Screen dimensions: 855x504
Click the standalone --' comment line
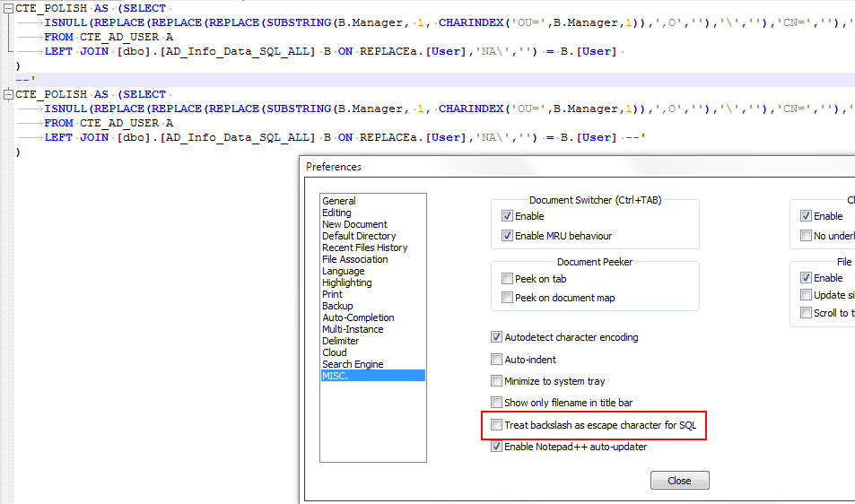[x=25, y=80]
